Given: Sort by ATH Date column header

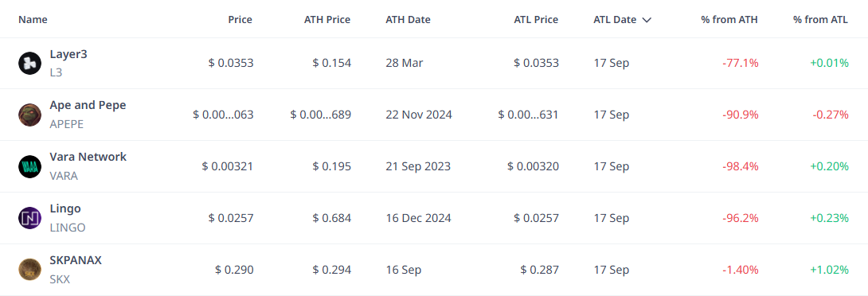Looking at the screenshot, I should point(408,19).
